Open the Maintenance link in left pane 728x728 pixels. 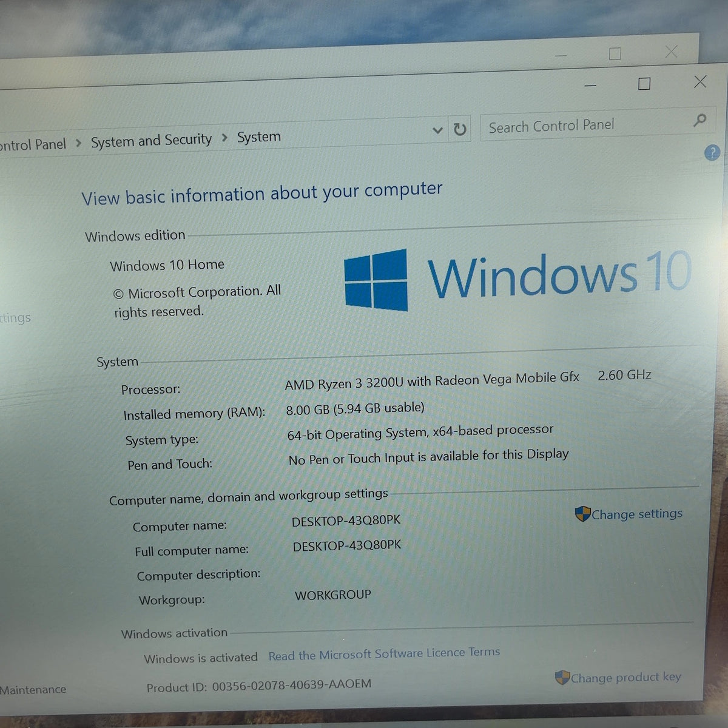click(x=33, y=690)
